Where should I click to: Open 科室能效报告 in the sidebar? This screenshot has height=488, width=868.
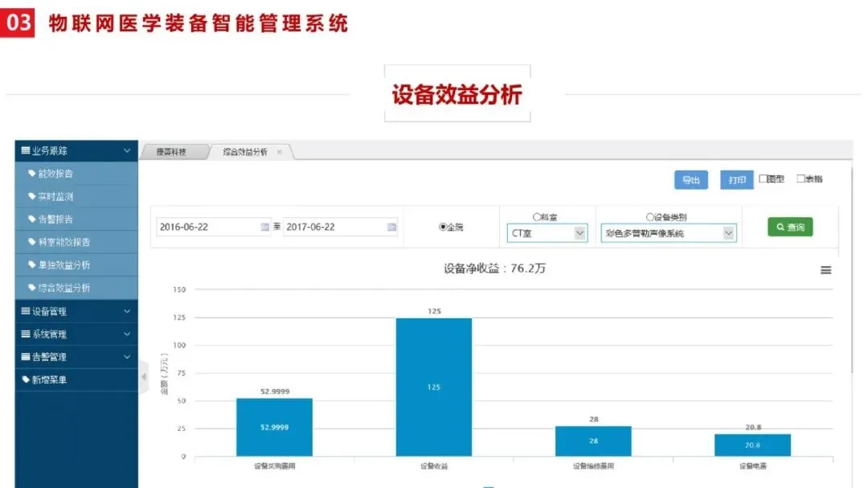76,242
